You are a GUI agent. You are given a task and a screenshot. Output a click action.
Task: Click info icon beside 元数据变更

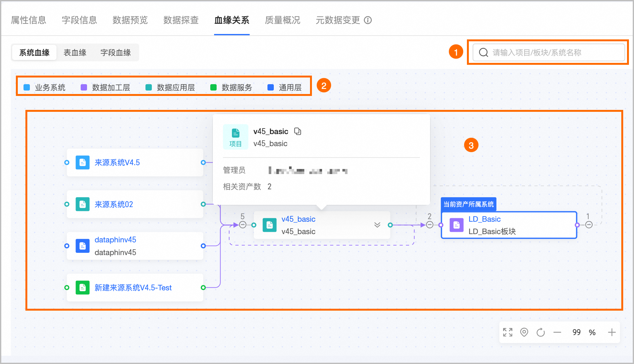368,20
